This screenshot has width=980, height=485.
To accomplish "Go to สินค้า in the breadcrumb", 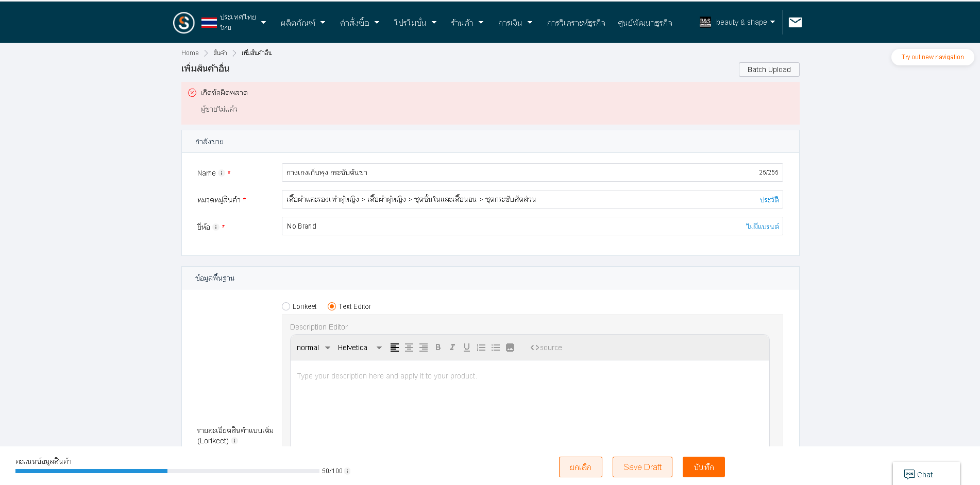I will coord(220,53).
